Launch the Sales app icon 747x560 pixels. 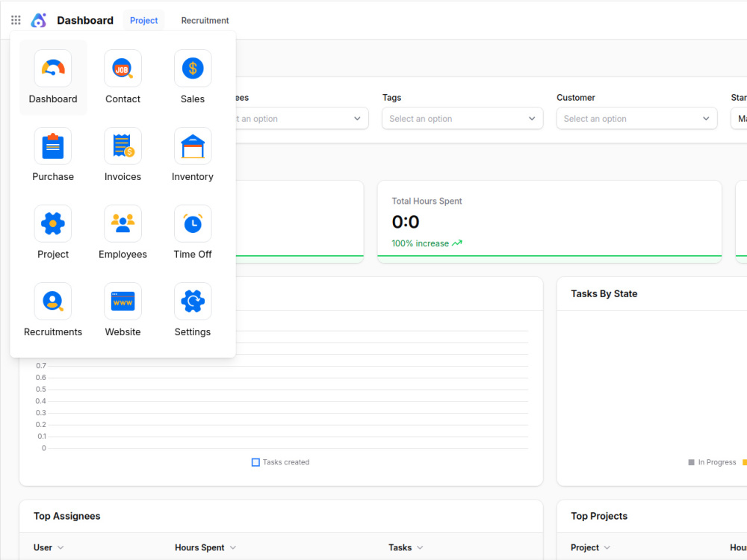193,68
